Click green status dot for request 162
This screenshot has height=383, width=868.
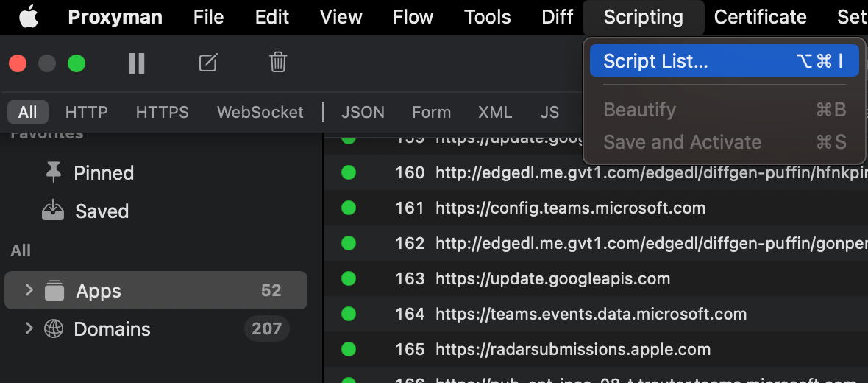click(348, 243)
